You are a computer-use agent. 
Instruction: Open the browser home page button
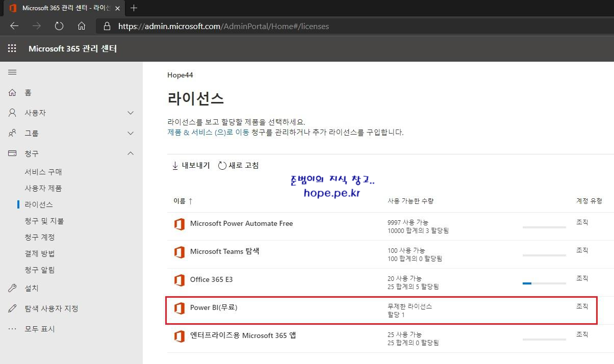coord(82,26)
